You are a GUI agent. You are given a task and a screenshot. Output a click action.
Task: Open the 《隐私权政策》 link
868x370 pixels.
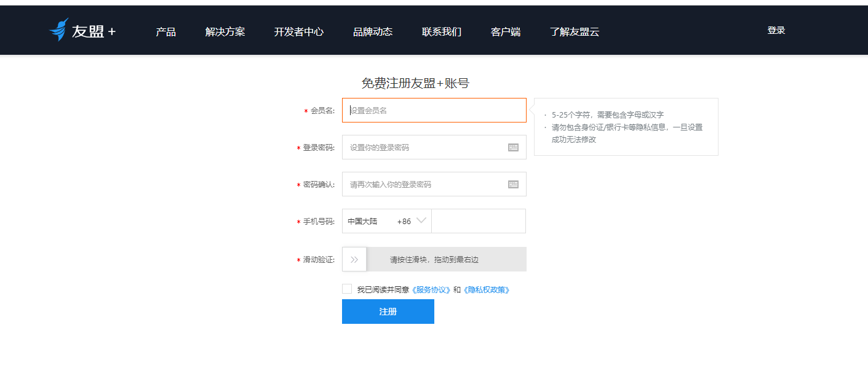(486, 289)
